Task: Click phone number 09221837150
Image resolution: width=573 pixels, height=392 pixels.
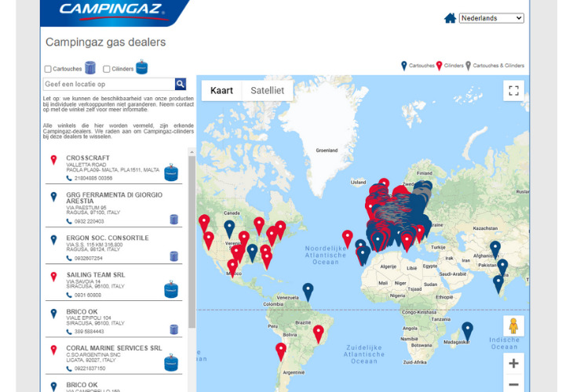Action: [x=89, y=368]
